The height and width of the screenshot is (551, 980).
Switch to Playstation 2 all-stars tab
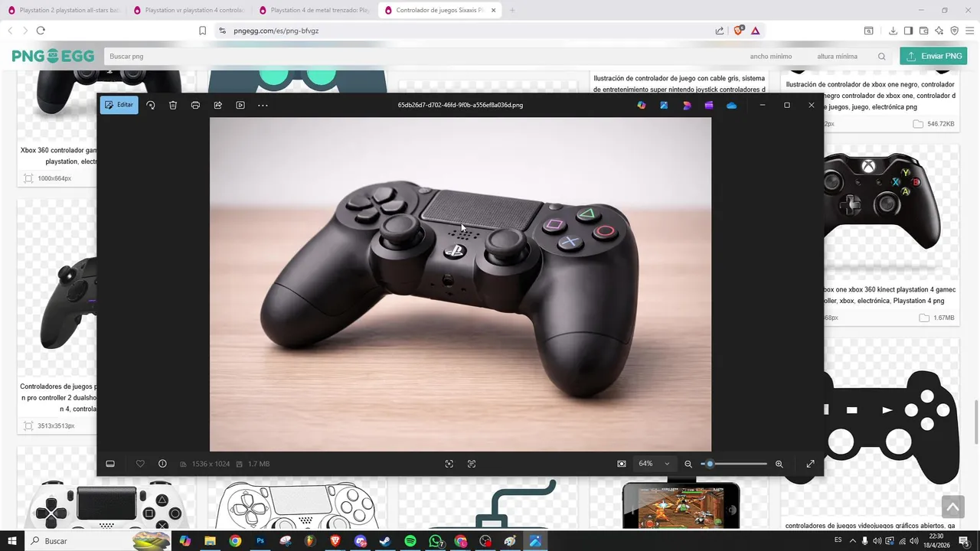(64, 10)
